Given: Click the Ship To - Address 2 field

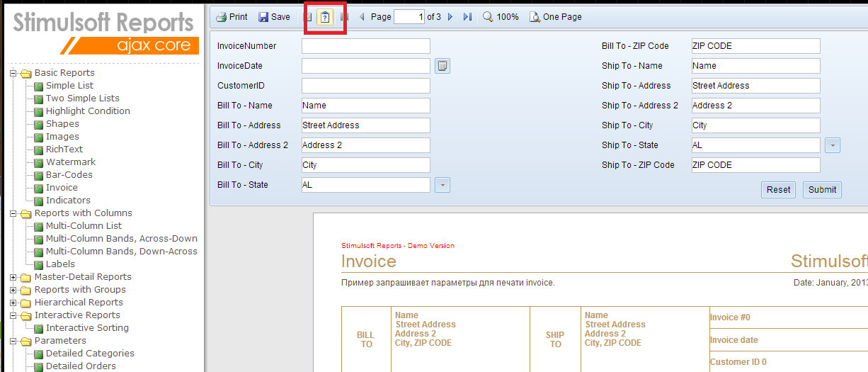Looking at the screenshot, I should [x=756, y=106].
